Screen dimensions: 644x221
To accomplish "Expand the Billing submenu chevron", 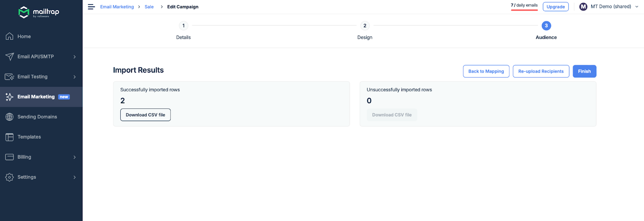I will [x=74, y=157].
